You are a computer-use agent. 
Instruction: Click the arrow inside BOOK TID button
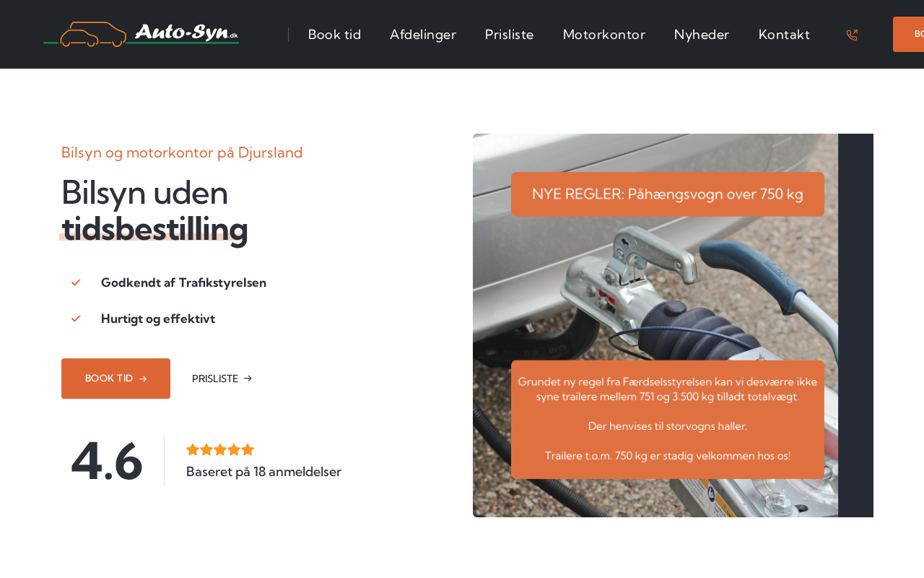(143, 379)
